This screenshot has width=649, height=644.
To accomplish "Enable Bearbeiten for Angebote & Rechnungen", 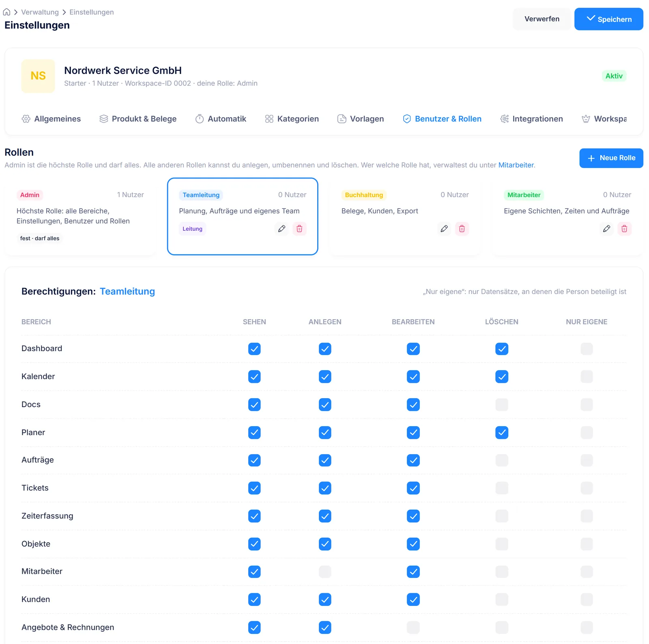I will pyautogui.click(x=413, y=628).
